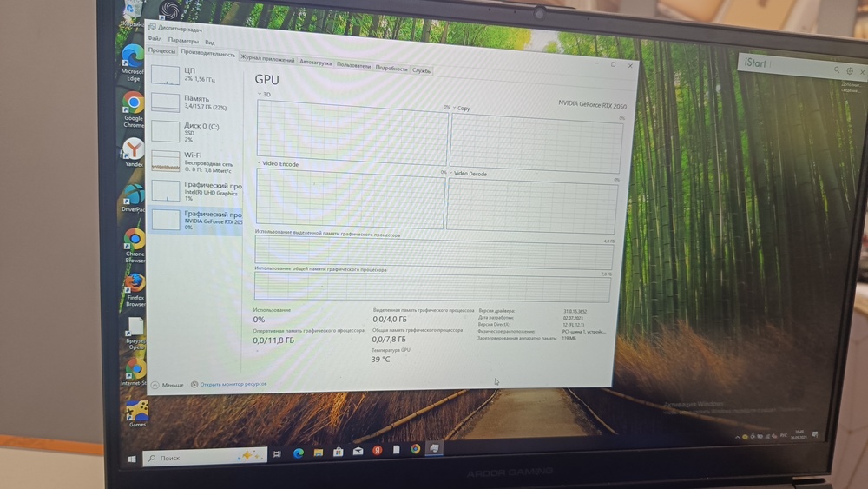
Task: Open the Video Encode engine dropdown
Action: click(x=278, y=164)
